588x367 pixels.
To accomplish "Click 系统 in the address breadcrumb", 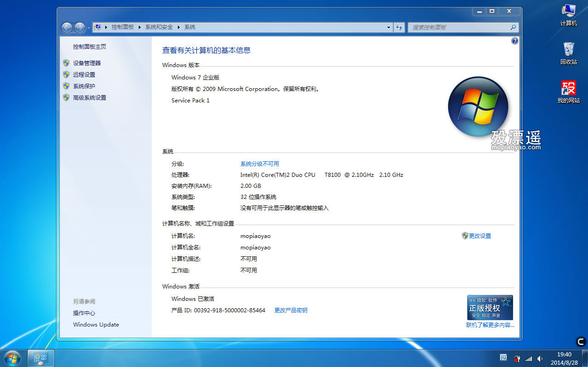I will click(x=190, y=27).
